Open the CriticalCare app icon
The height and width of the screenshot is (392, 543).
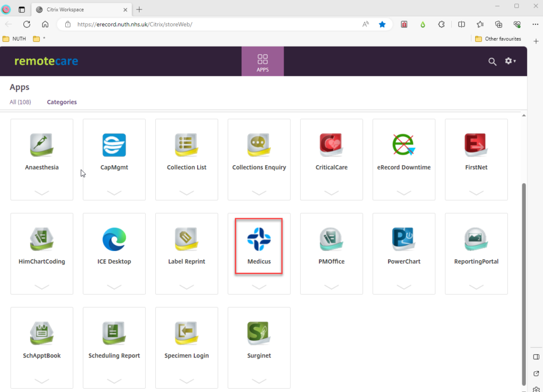coord(331,145)
